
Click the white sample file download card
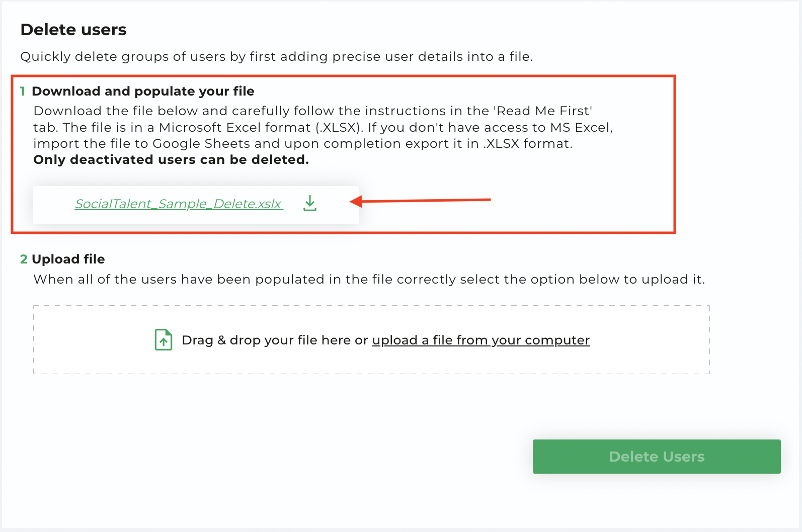click(x=196, y=205)
